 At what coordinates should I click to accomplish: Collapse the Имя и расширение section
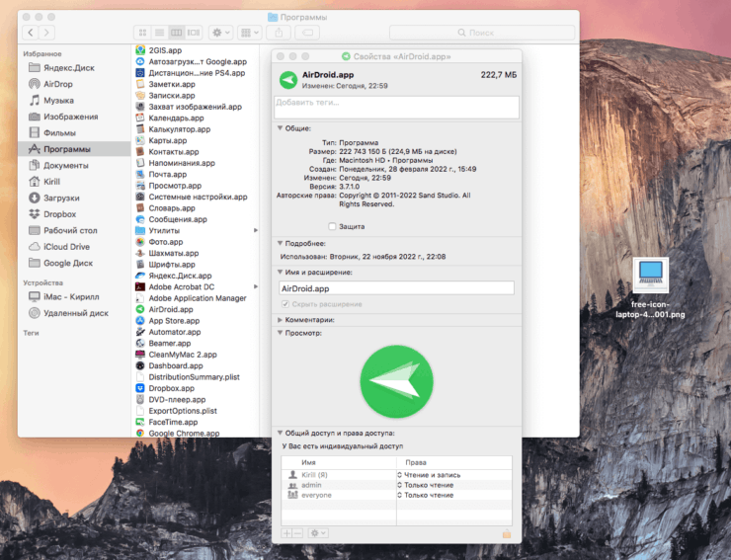pos(280,273)
